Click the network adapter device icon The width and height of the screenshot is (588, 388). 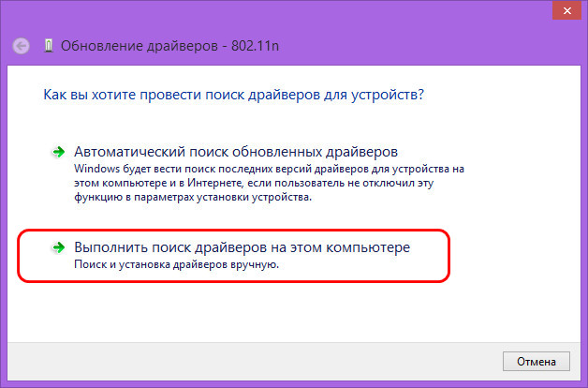(x=49, y=46)
